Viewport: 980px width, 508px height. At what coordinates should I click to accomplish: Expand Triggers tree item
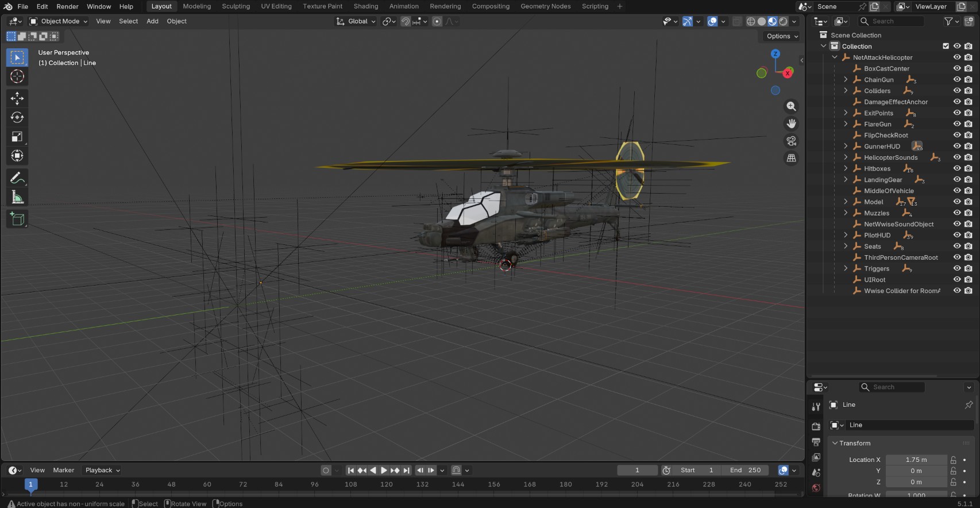pyautogui.click(x=846, y=268)
